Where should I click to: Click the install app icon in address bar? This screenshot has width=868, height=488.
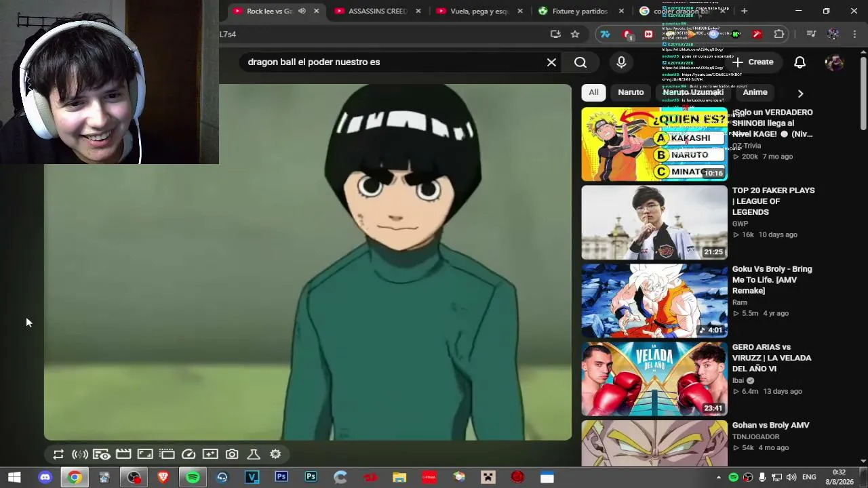click(555, 34)
